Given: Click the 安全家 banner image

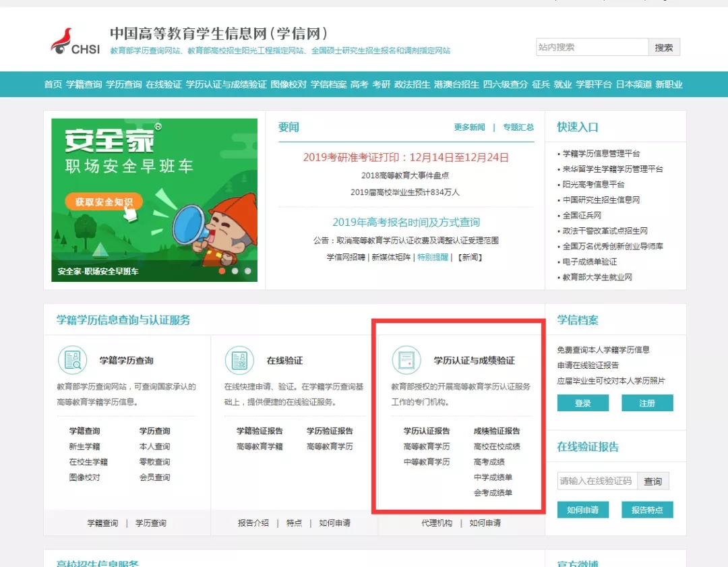Looking at the screenshot, I should click(x=154, y=200).
